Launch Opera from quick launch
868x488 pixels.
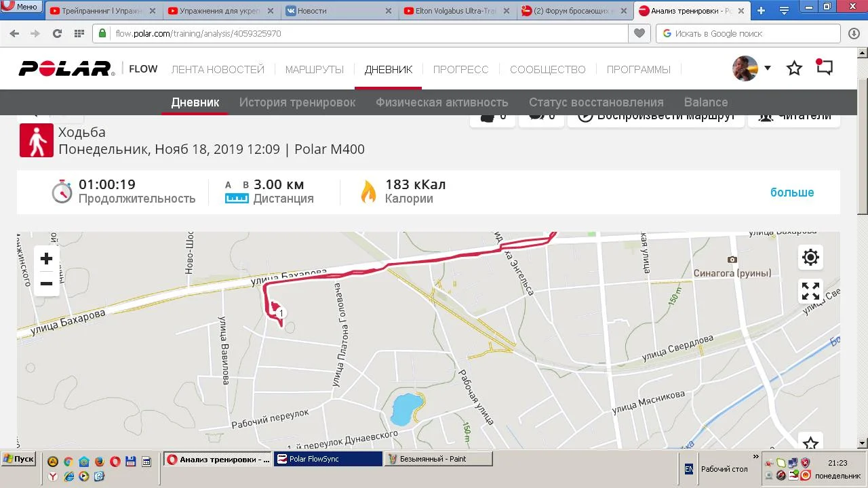(115, 462)
